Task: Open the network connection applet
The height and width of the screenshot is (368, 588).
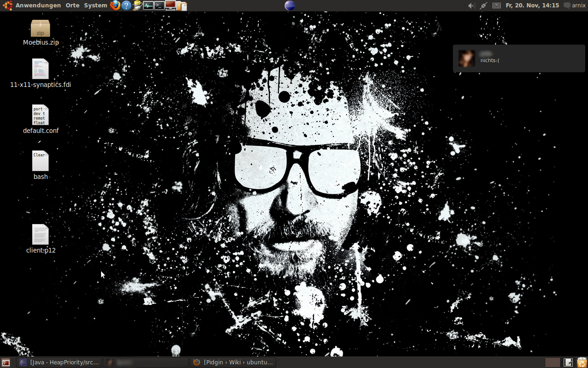Action: coord(483,6)
